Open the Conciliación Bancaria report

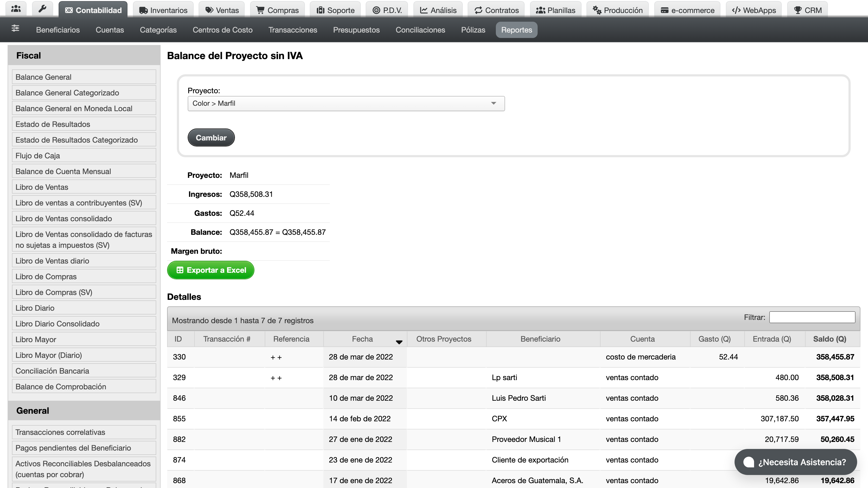point(84,371)
